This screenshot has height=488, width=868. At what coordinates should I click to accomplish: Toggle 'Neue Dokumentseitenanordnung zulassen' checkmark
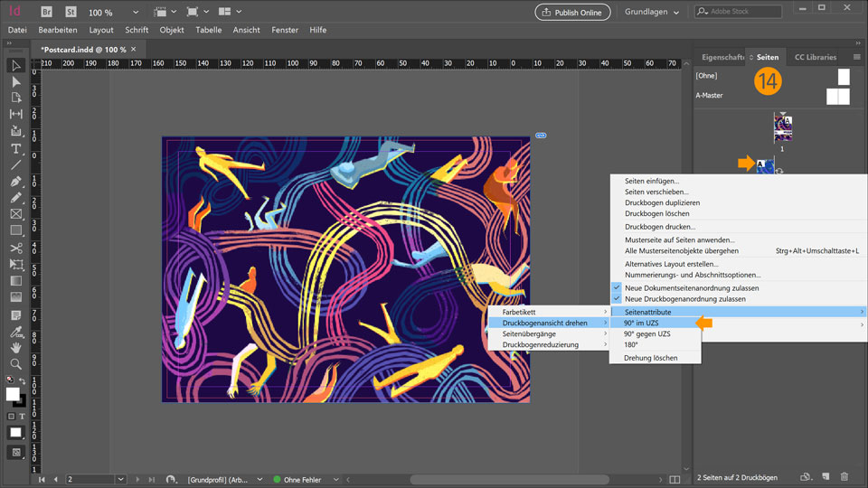click(x=691, y=287)
